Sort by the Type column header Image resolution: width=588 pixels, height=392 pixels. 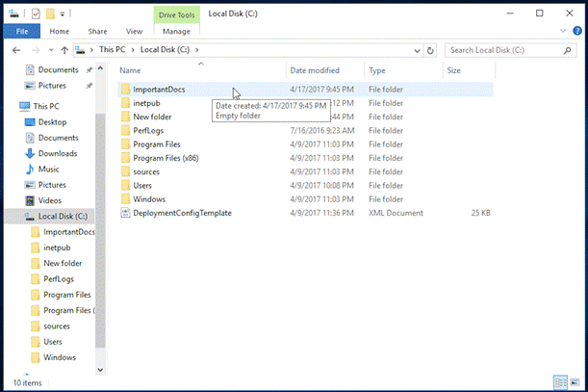(377, 70)
